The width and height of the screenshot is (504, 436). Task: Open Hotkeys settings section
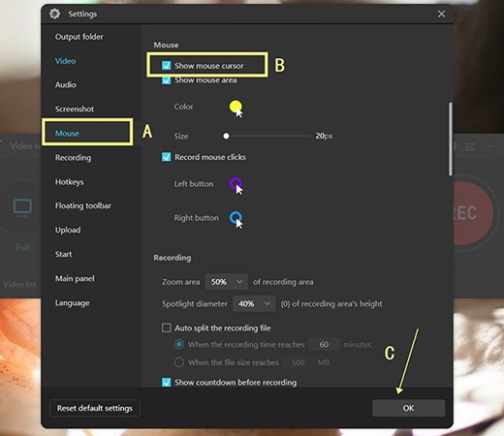tap(69, 182)
